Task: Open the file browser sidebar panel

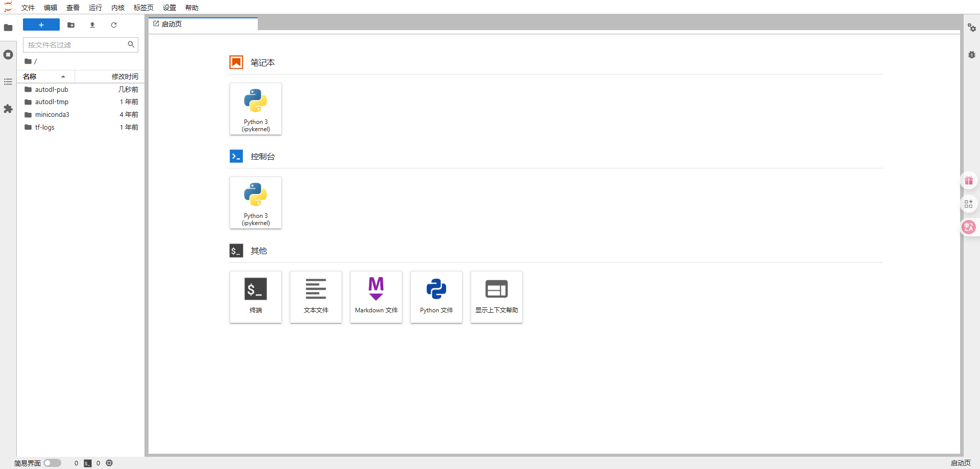Action: (8, 28)
